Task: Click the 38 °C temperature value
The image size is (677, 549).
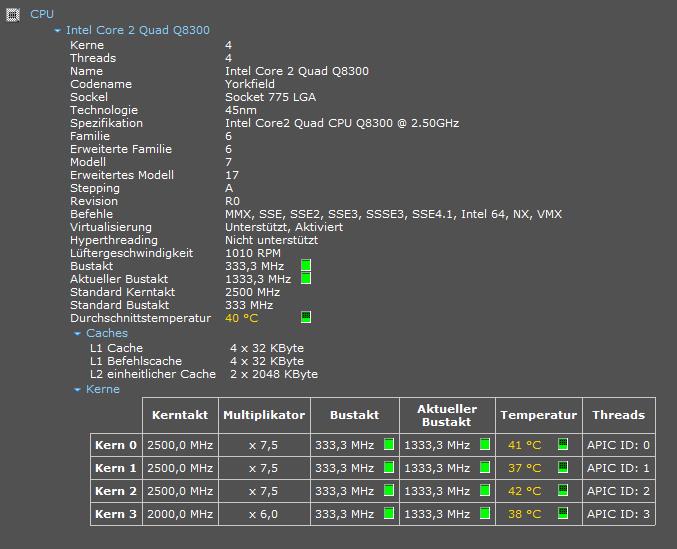Action: click(524, 514)
